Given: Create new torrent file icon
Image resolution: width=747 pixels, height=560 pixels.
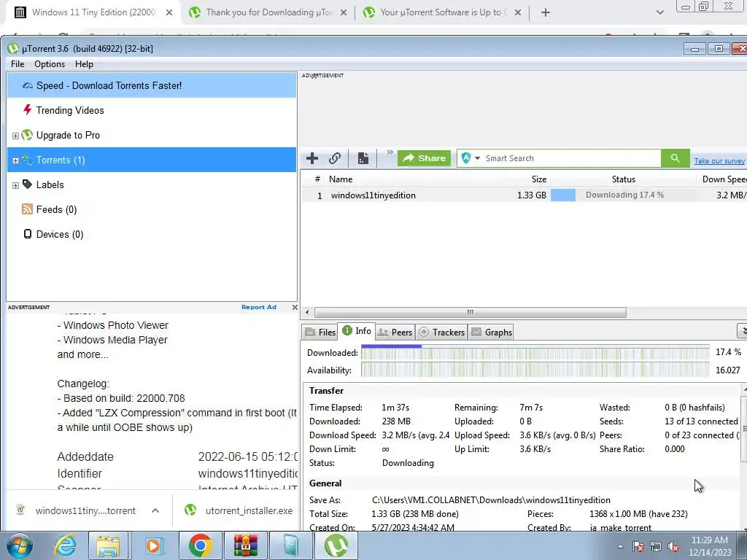Looking at the screenshot, I should click(363, 158).
